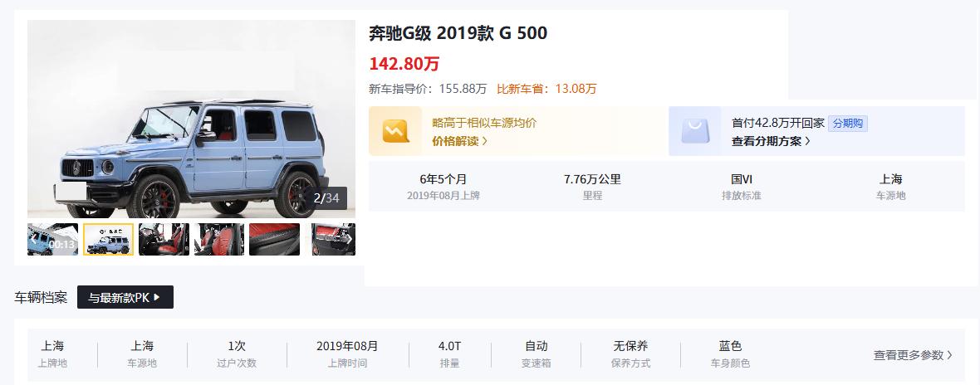The width and height of the screenshot is (980, 385).
Task: Click the 与最新款PK compare button
Action: click(x=125, y=298)
